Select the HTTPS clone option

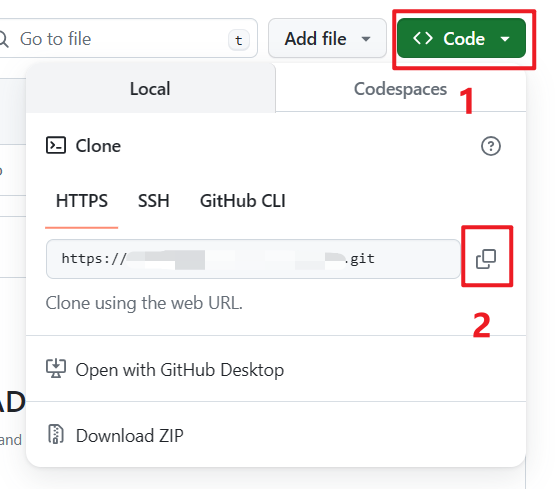82,201
